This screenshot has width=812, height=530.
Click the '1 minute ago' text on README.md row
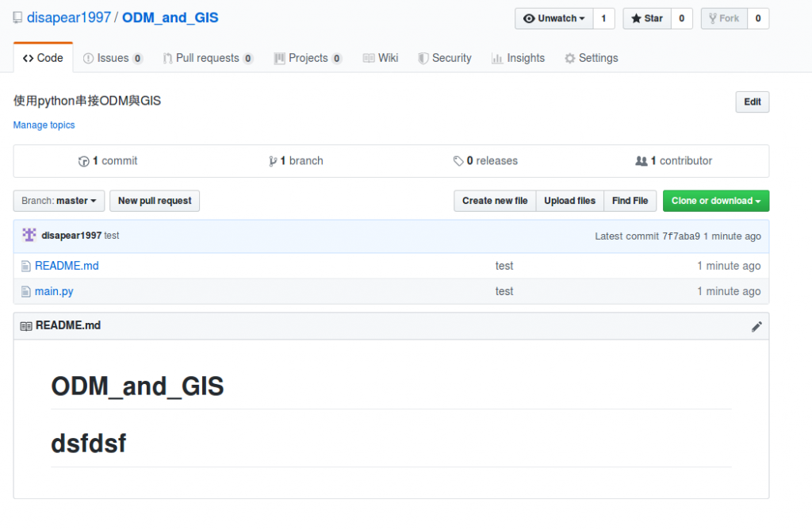tap(729, 266)
